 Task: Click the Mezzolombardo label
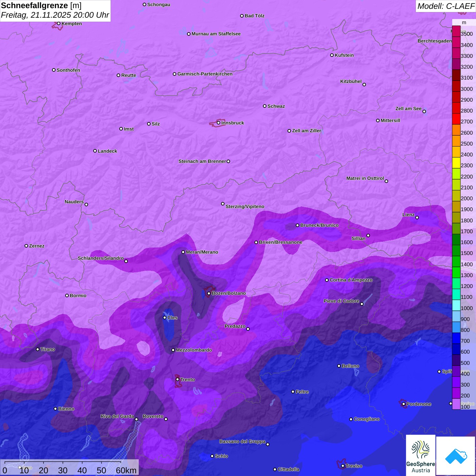[194, 350]
